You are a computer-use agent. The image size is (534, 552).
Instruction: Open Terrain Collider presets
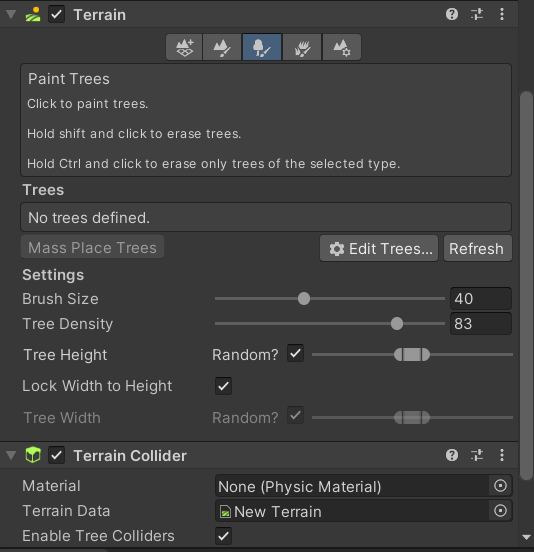click(x=477, y=455)
